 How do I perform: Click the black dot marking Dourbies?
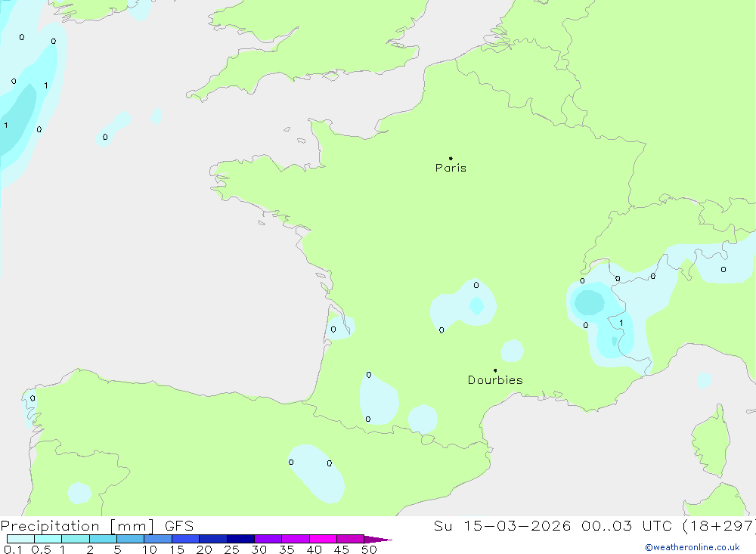point(495,370)
